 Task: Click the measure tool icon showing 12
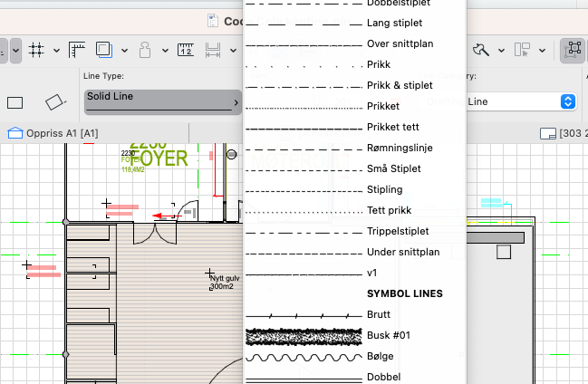(x=187, y=49)
